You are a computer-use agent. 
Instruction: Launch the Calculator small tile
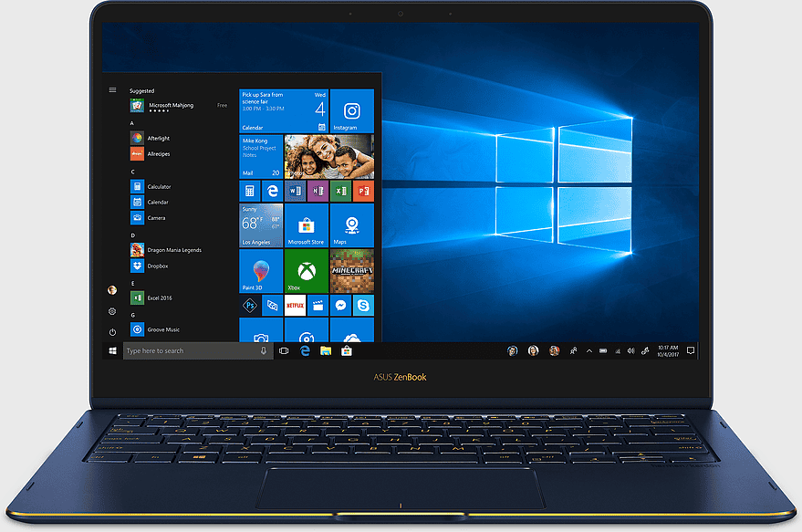[250, 192]
